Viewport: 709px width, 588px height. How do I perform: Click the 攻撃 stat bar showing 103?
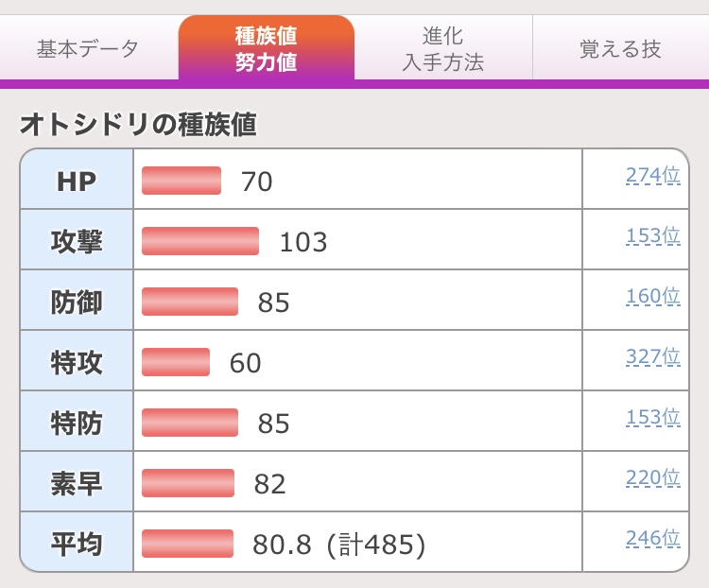click(x=200, y=241)
